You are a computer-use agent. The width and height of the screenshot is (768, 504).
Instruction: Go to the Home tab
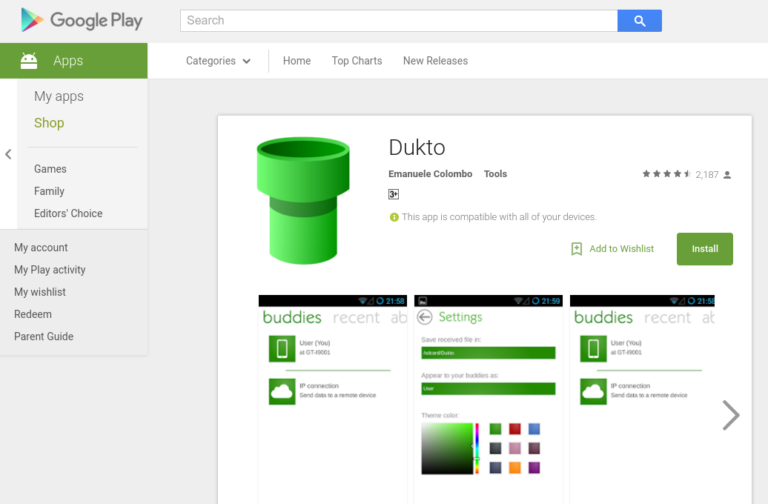point(297,61)
